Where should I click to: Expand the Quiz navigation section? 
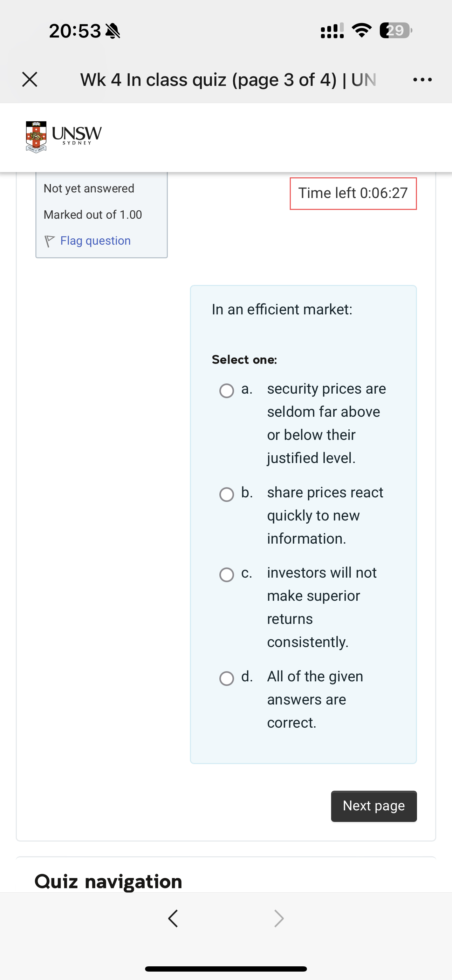click(108, 881)
